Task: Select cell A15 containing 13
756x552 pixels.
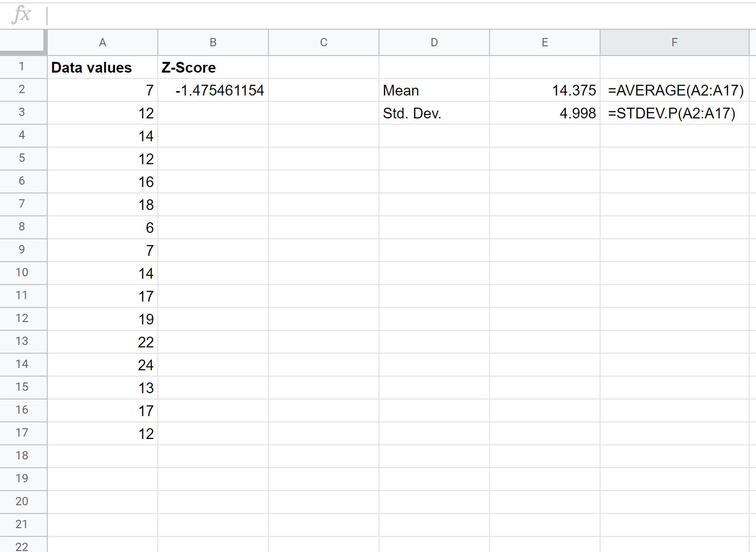Action: click(x=103, y=388)
